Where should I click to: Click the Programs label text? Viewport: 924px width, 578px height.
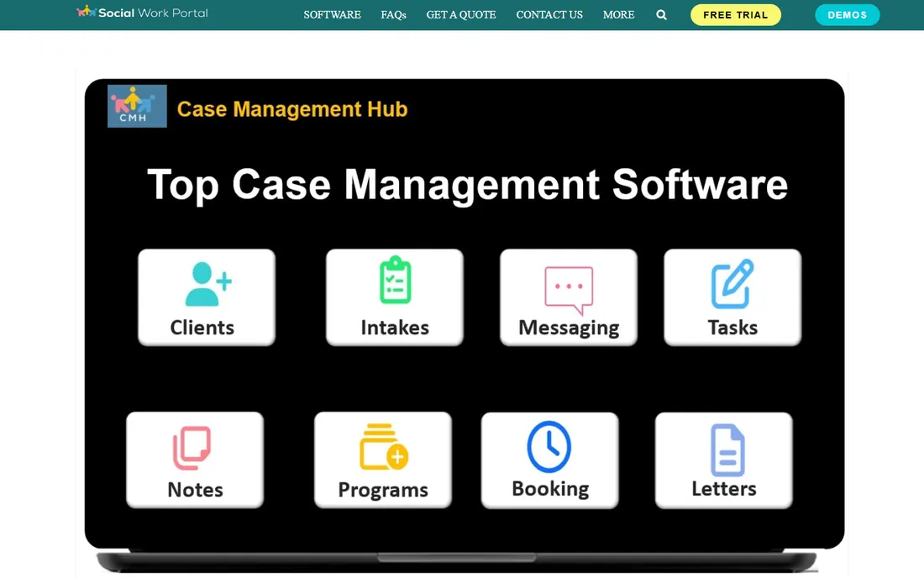coord(383,491)
